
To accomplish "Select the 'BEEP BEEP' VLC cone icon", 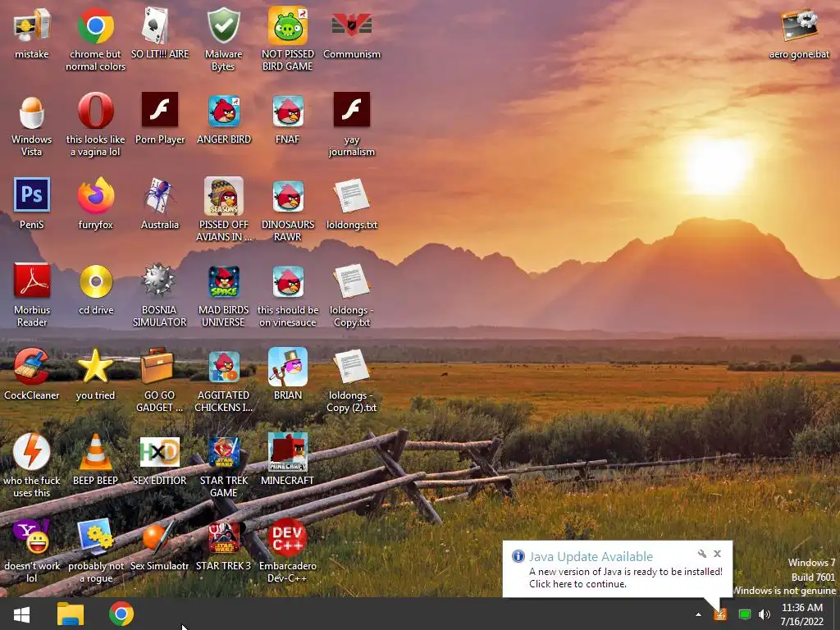I will pyautogui.click(x=95, y=452).
